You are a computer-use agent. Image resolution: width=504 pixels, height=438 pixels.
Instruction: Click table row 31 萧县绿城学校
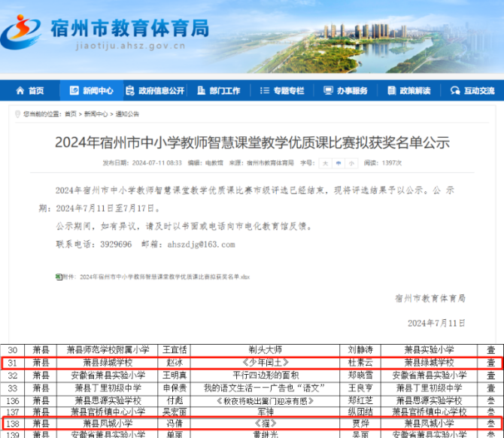tap(252, 363)
